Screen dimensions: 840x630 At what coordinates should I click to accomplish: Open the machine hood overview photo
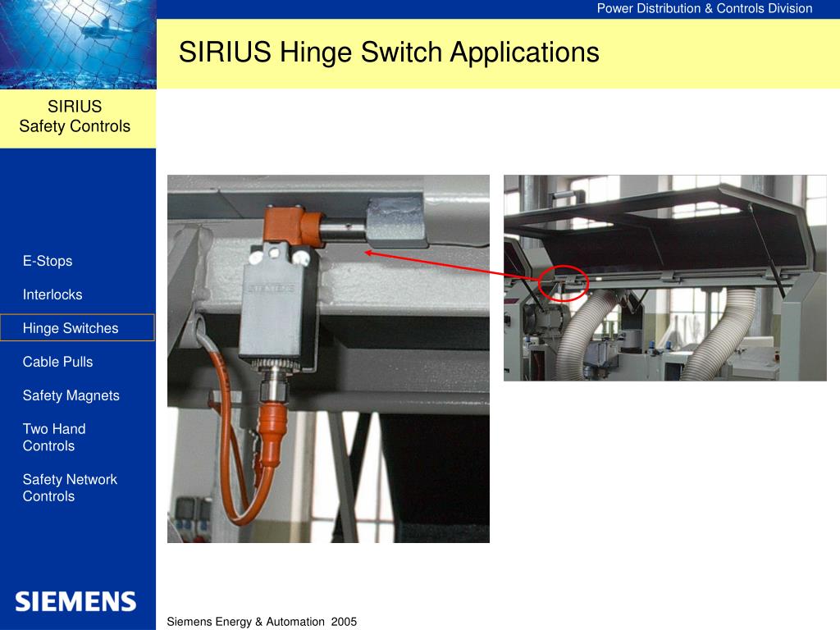(x=664, y=278)
